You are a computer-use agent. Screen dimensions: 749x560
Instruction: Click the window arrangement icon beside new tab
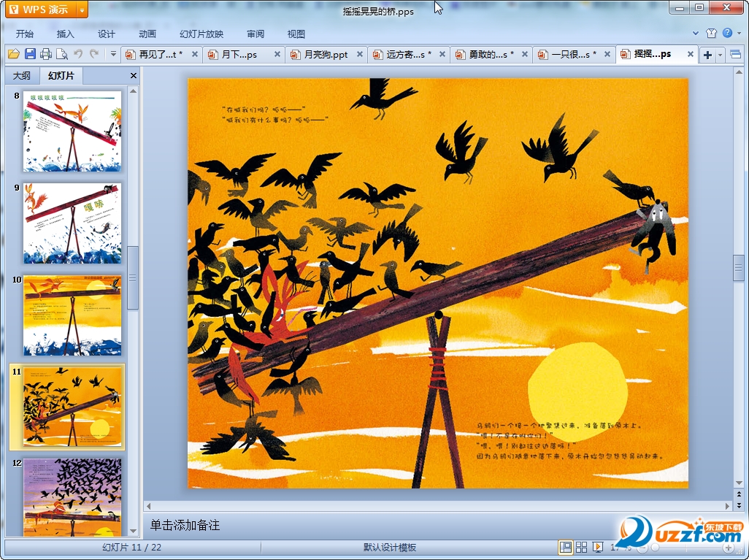pyautogui.click(x=736, y=55)
